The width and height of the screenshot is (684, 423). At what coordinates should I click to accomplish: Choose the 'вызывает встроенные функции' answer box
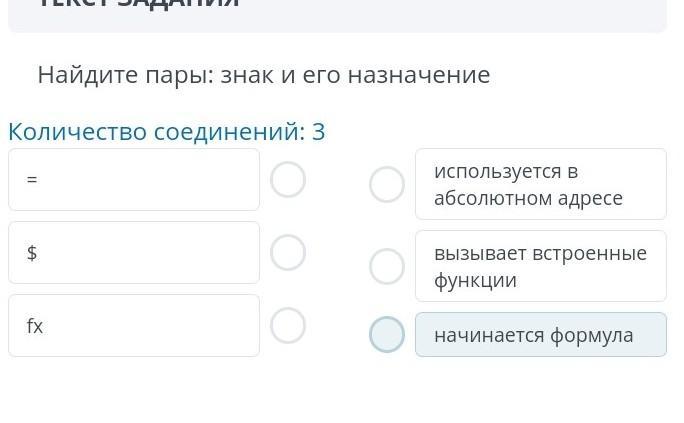pyautogui.click(x=540, y=266)
